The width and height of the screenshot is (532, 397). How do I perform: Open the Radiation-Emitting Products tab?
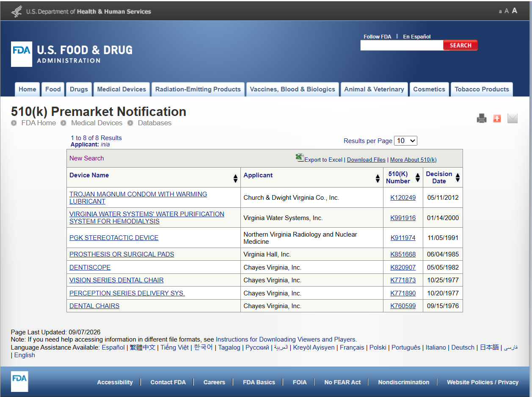coord(198,89)
